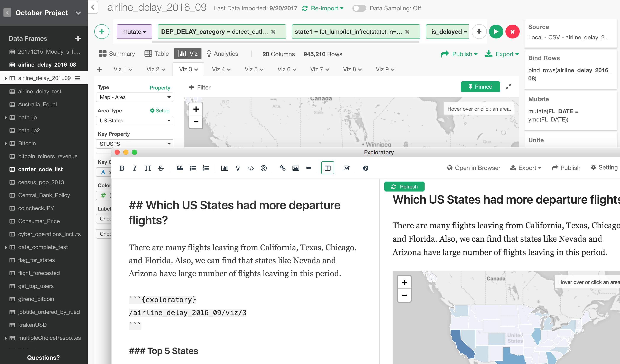
Task: Zoom out on the Viz 3 map
Action: pyautogui.click(x=196, y=121)
